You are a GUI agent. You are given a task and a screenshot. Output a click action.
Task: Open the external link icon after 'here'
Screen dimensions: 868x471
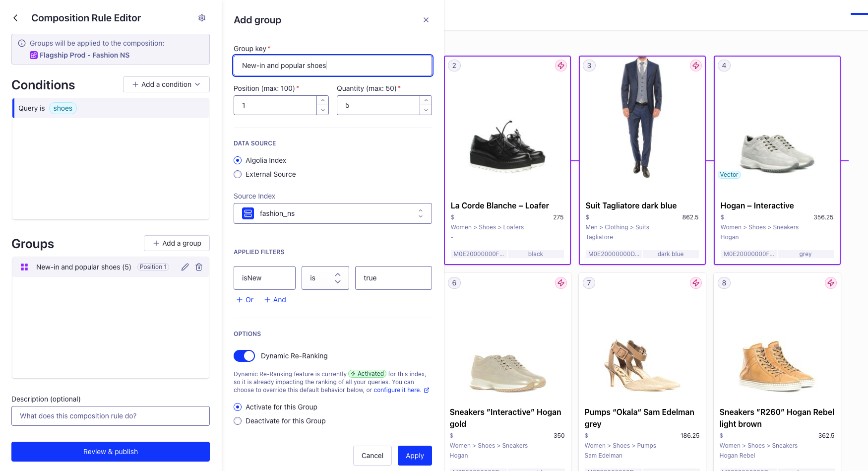coord(427,390)
